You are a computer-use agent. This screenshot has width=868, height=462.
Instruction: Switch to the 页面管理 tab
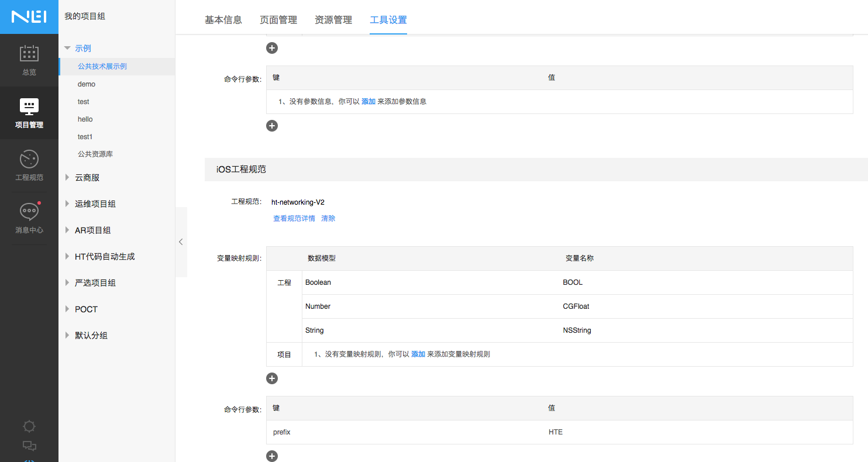[278, 20]
